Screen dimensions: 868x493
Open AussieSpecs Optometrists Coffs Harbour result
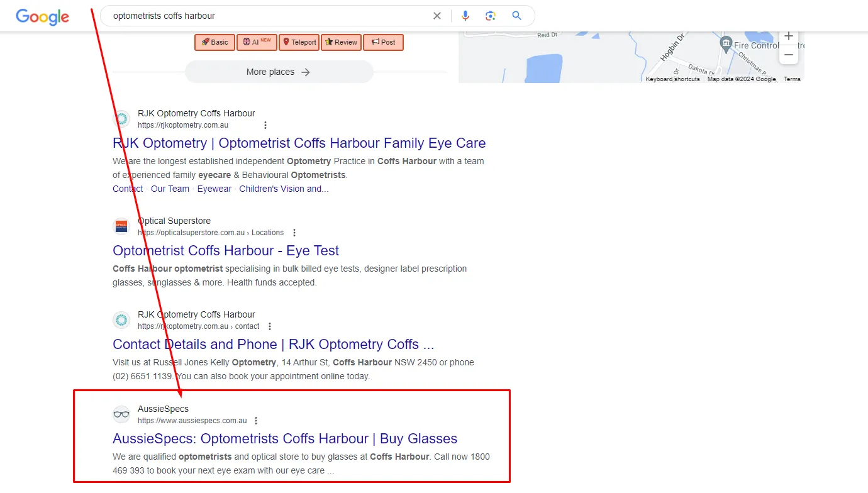pyautogui.click(x=285, y=438)
